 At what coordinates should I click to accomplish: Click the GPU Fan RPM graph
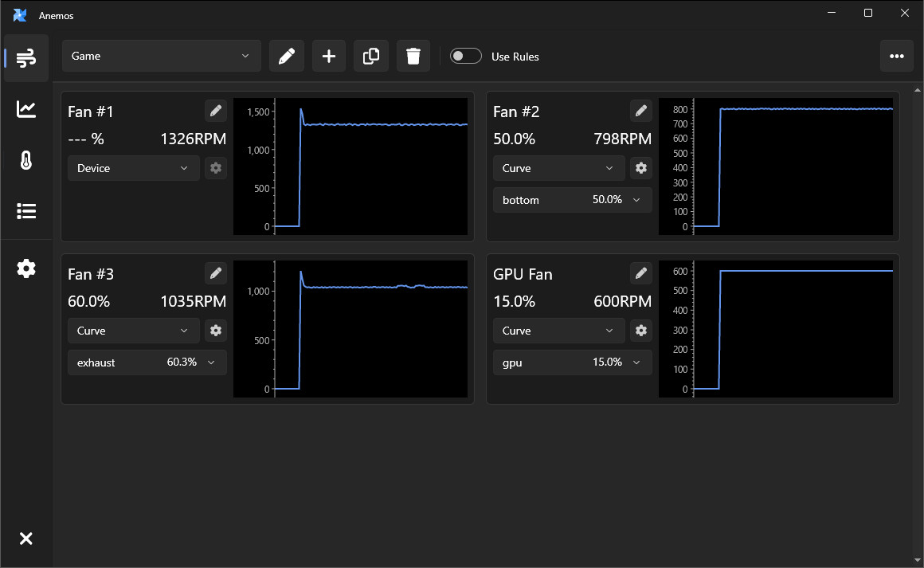(x=776, y=329)
